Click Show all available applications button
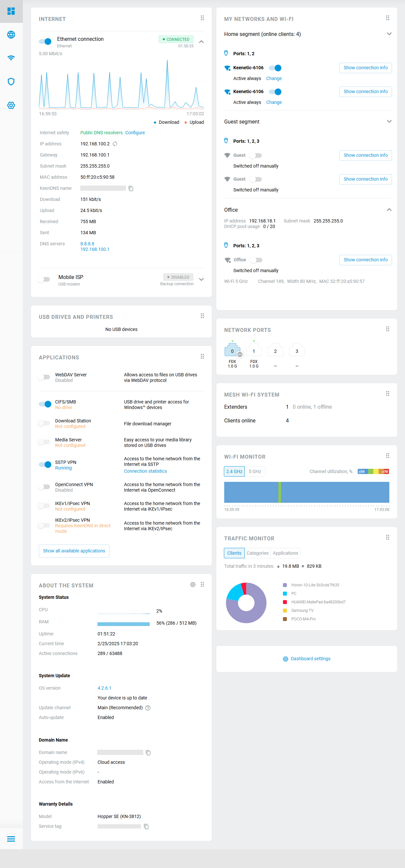Viewport: 405px width, 868px height. (x=74, y=551)
